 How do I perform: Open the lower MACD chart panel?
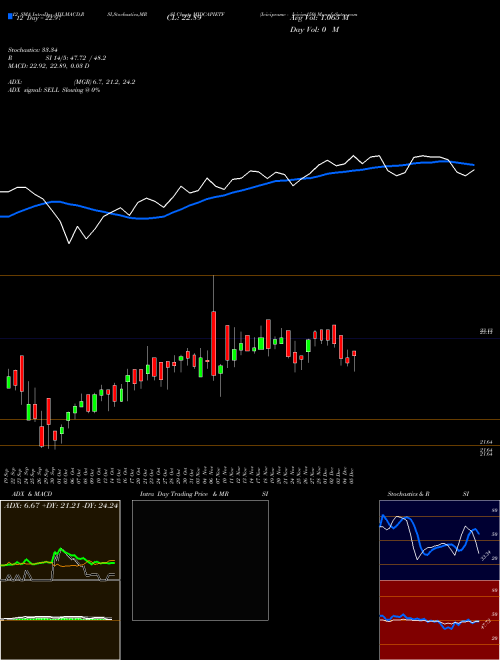[60, 620]
